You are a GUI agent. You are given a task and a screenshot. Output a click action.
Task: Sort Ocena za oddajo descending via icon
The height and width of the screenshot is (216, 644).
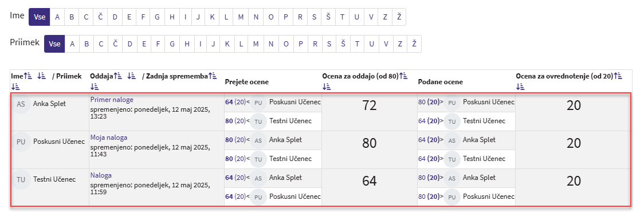pos(327,87)
